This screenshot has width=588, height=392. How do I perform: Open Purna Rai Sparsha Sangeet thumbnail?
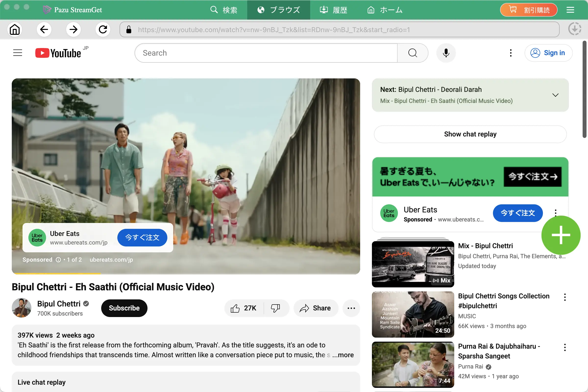(x=413, y=365)
